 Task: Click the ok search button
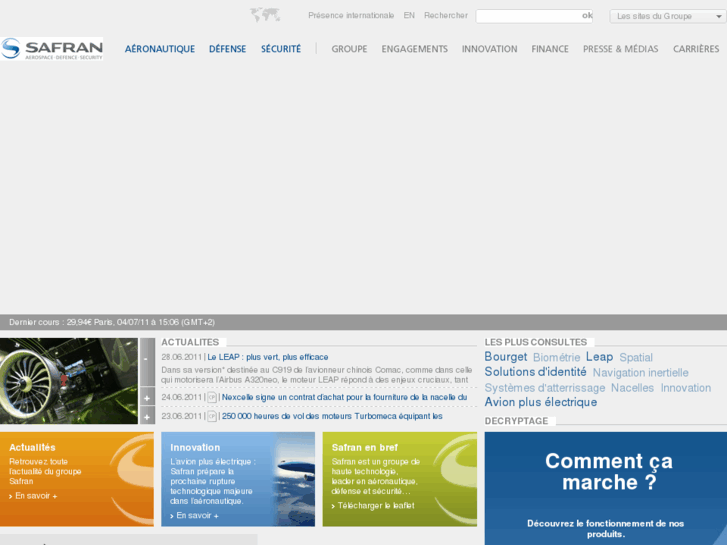tap(587, 16)
